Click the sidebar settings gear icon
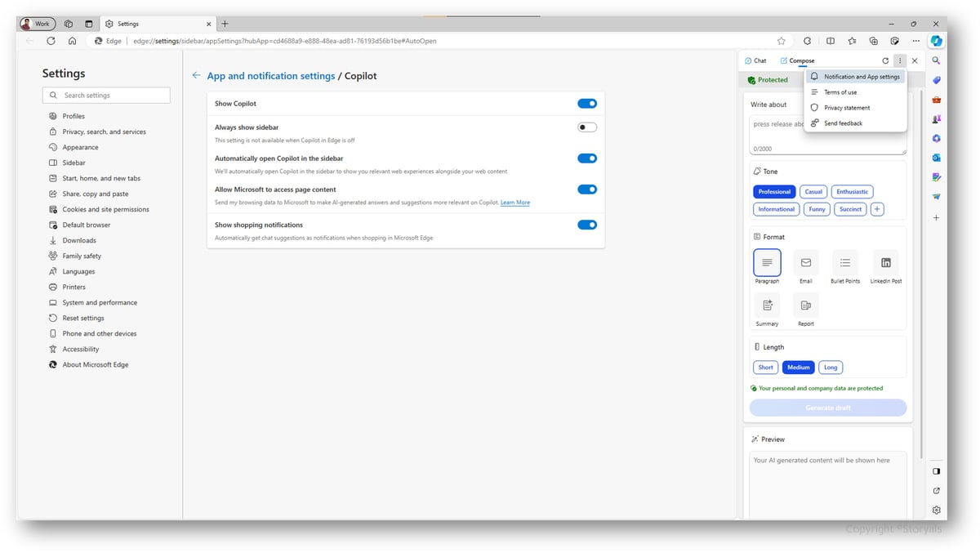980x553 pixels. [936, 510]
